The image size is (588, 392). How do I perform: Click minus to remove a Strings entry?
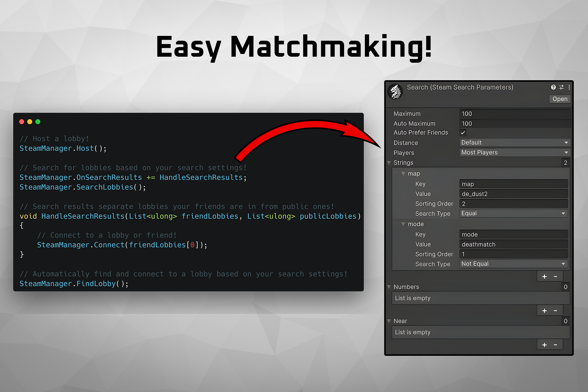556,276
